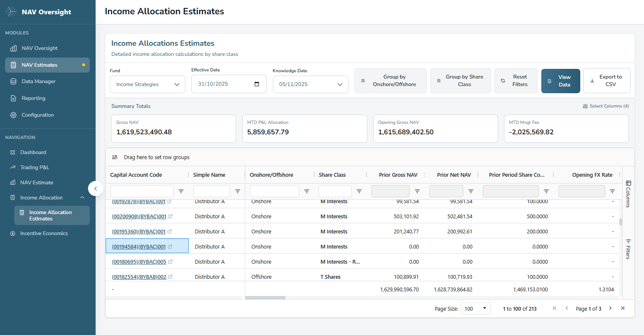
Task: Open capital account {00195360}{BYBAC}001 link
Action: coord(139,232)
